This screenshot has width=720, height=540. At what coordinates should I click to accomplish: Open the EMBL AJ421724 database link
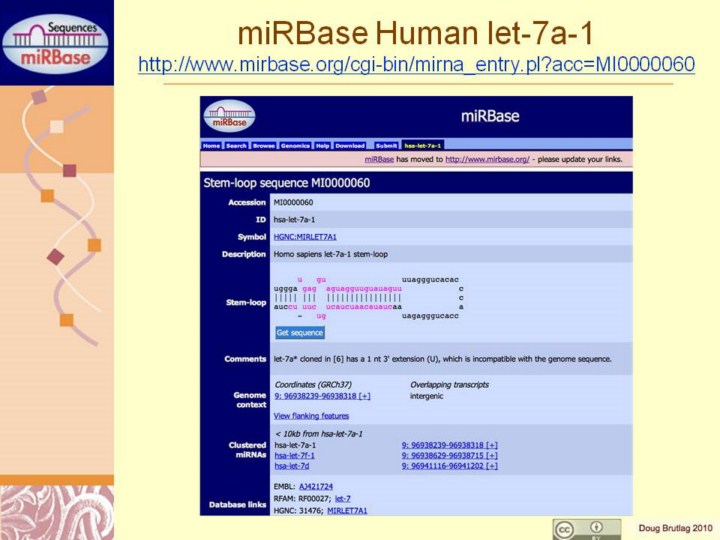pos(315,486)
